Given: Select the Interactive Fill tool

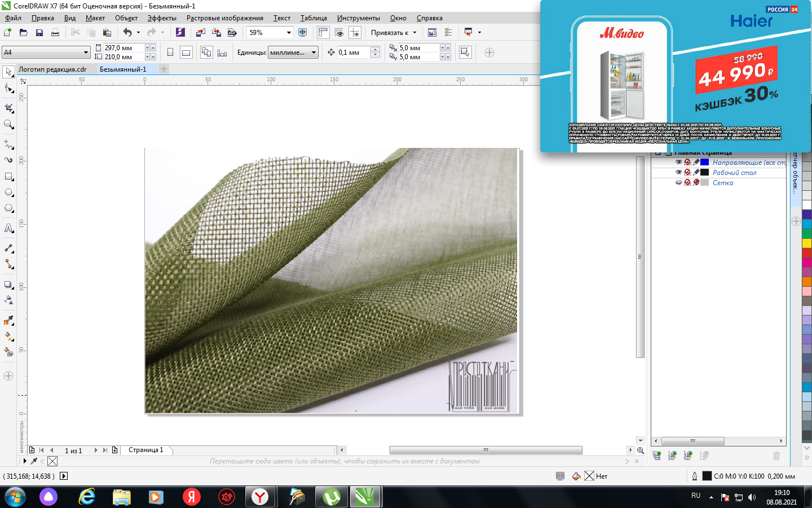Looking at the screenshot, I should pyautogui.click(x=8, y=336).
